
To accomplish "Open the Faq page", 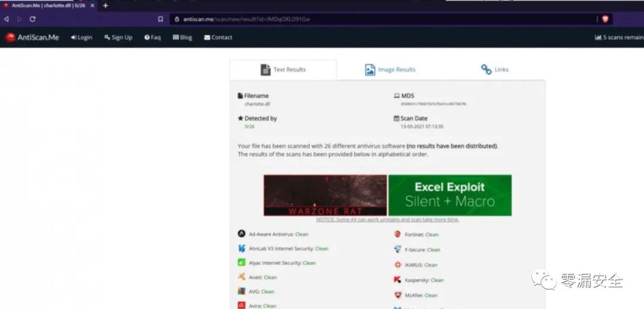I will [x=153, y=38].
